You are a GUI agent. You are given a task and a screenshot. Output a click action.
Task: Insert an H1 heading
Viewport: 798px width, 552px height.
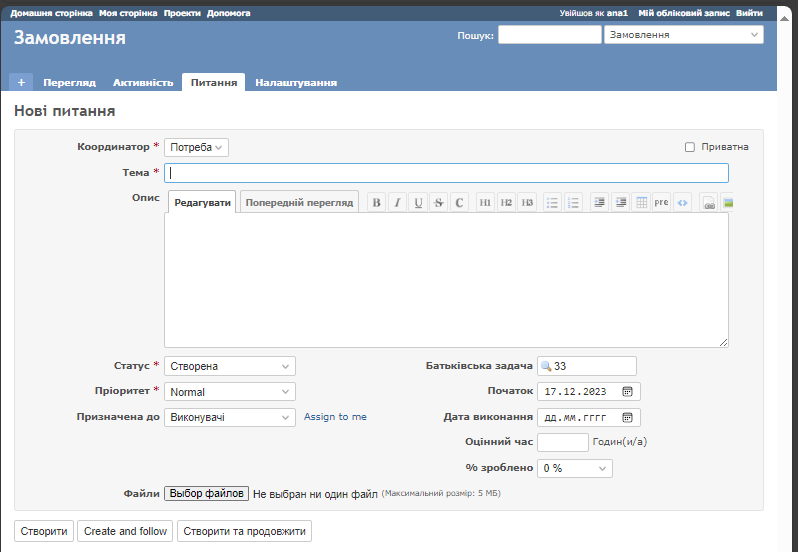point(485,202)
